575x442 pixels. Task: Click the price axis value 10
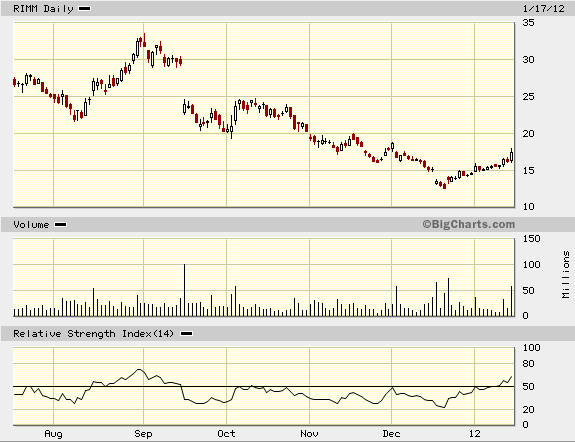pyautogui.click(x=528, y=207)
